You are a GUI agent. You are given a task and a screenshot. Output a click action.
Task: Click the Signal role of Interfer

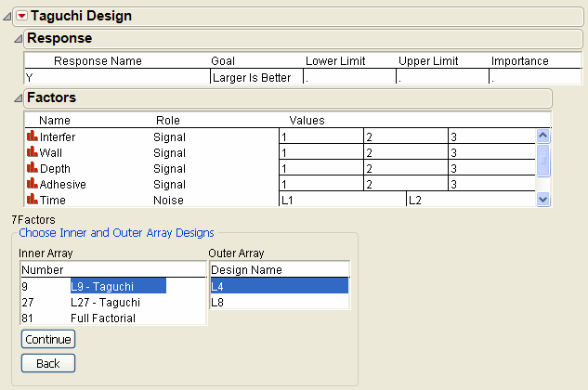point(169,137)
